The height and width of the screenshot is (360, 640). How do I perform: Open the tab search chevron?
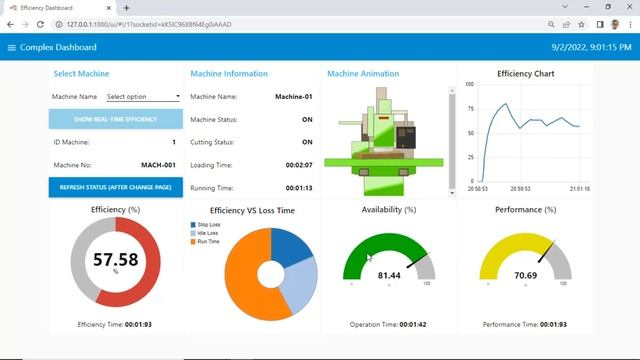coord(565,7)
